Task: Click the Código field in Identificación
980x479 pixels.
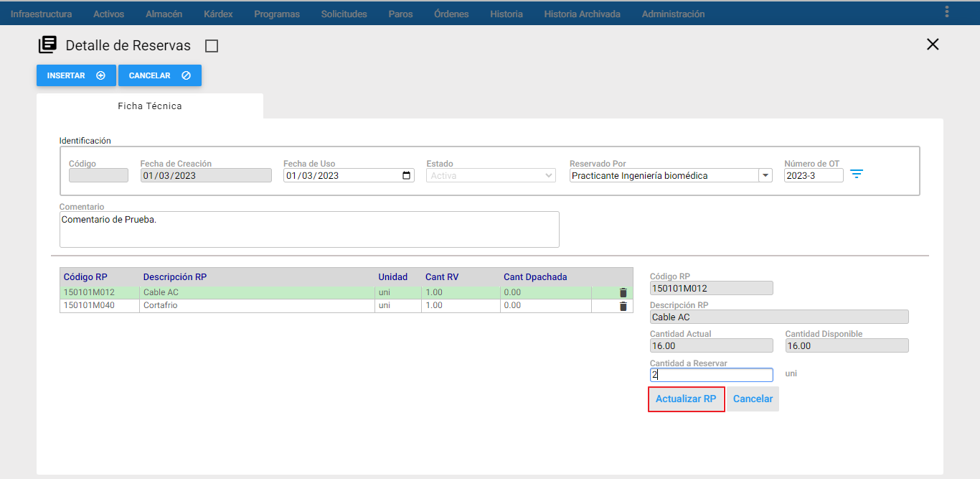Action: 98,175
